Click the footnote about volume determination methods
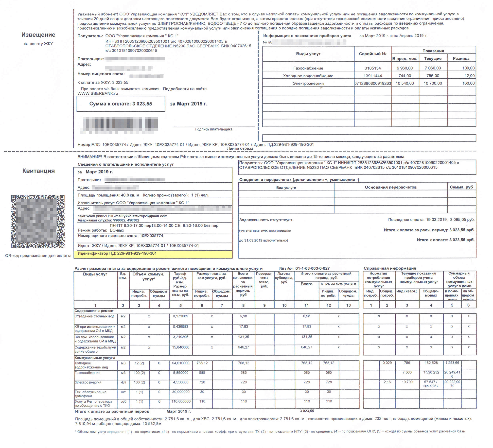 (x=270, y=431)
